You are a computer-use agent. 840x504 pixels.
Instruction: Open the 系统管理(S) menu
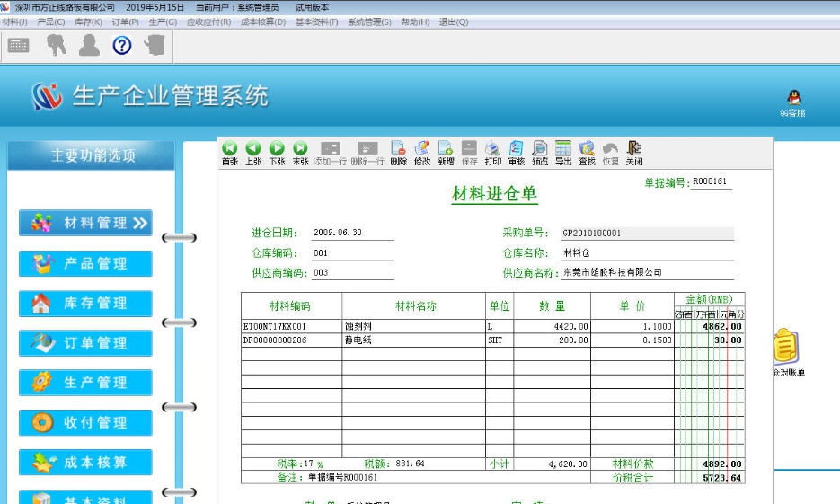369,22
